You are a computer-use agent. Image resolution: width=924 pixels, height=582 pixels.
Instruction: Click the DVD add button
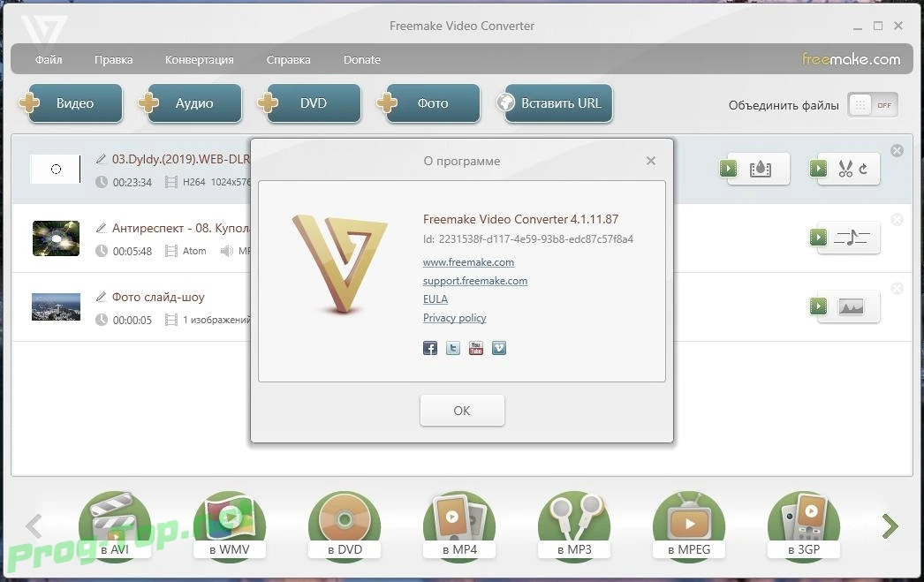point(309,103)
